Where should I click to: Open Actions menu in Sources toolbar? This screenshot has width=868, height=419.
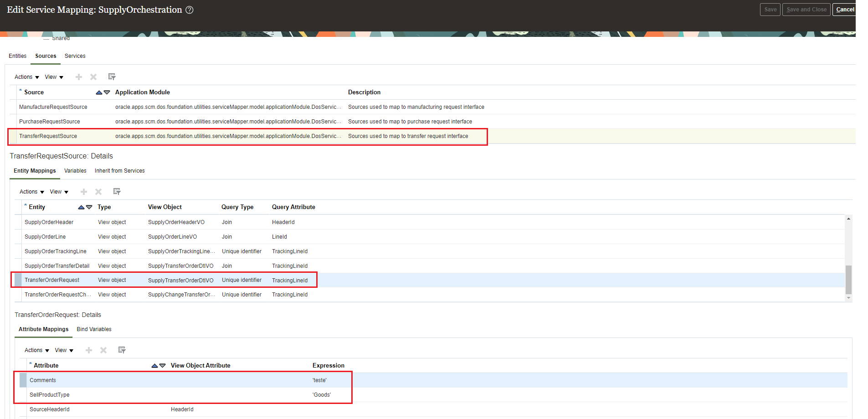27,77
